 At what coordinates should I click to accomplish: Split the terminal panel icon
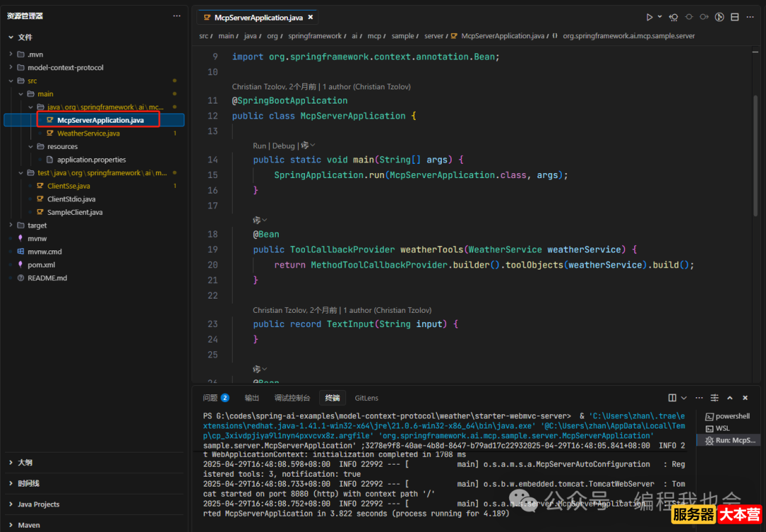pos(672,398)
